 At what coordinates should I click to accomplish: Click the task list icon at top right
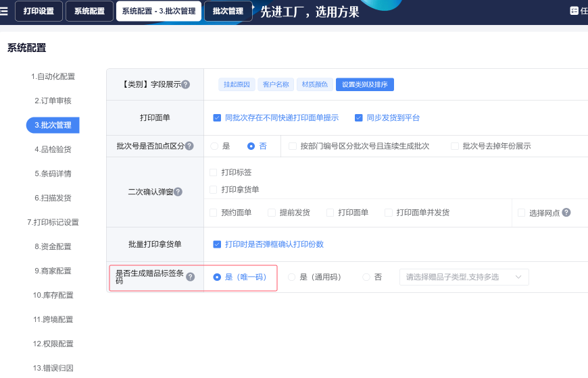click(574, 11)
